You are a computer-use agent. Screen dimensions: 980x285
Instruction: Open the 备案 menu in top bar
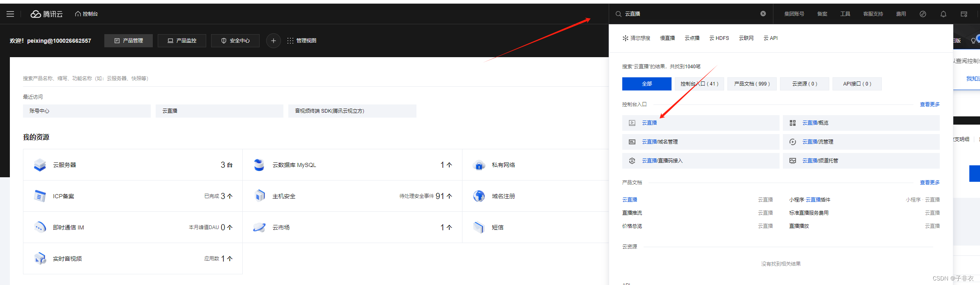coord(822,14)
